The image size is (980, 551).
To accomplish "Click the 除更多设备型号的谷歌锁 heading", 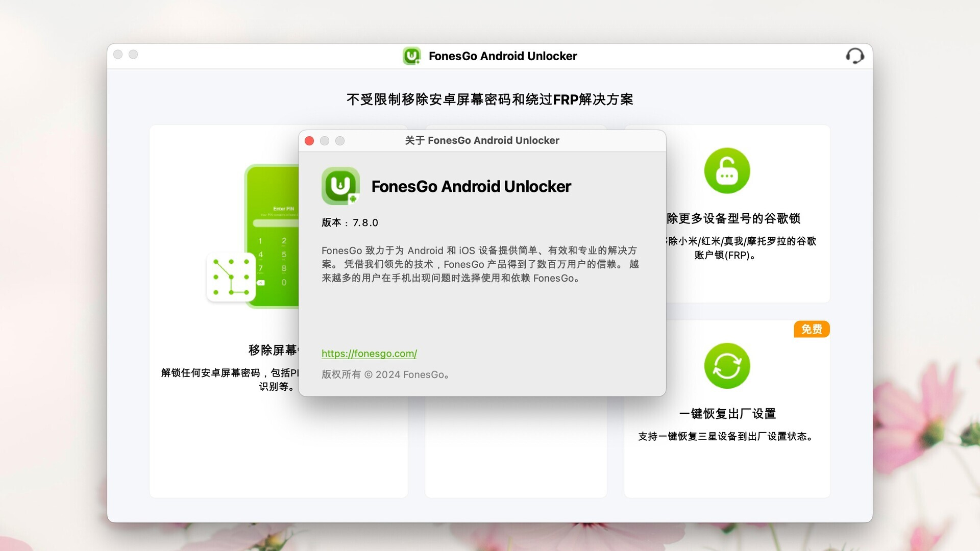I will (733, 218).
